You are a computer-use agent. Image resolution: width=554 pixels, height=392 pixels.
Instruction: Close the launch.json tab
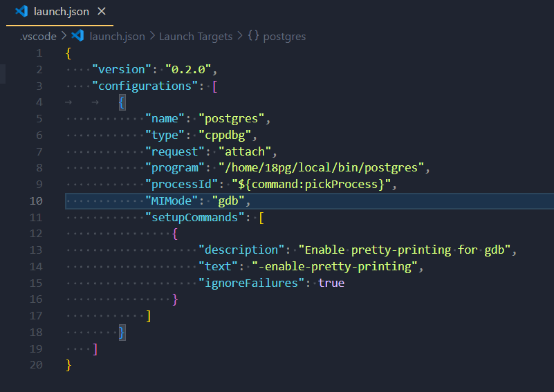click(x=102, y=12)
